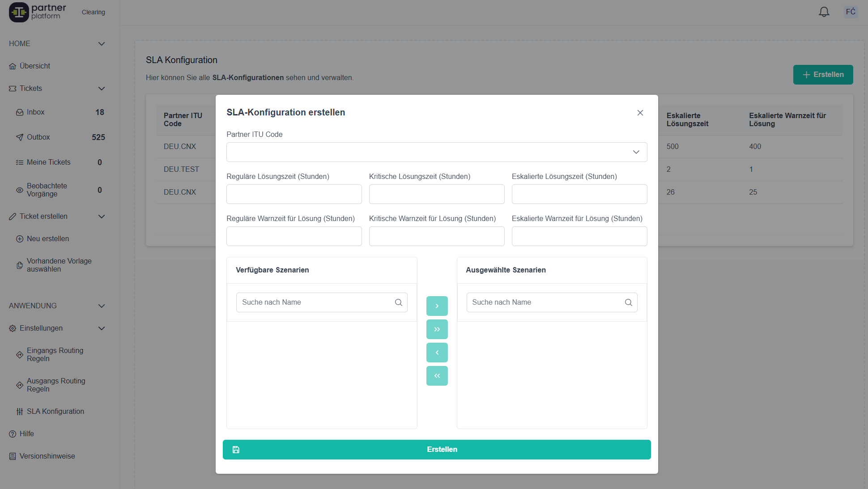The width and height of the screenshot is (868, 489).
Task: Move selected scenario left with single arrow
Action: pos(437,353)
